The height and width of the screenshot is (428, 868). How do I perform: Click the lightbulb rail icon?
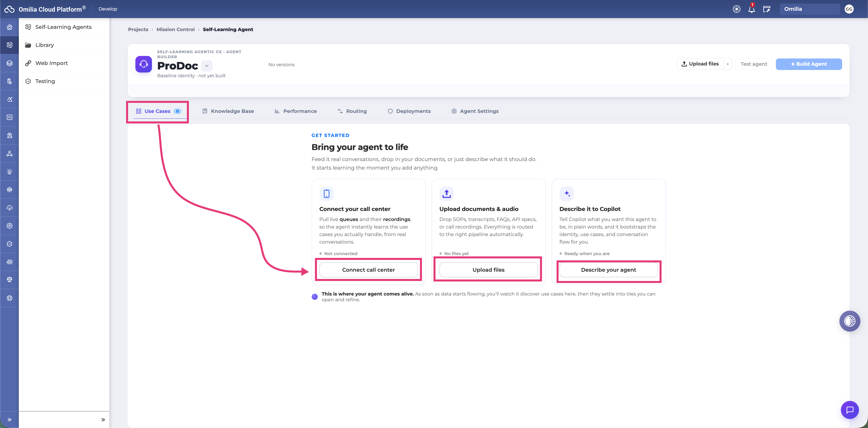tap(10, 172)
